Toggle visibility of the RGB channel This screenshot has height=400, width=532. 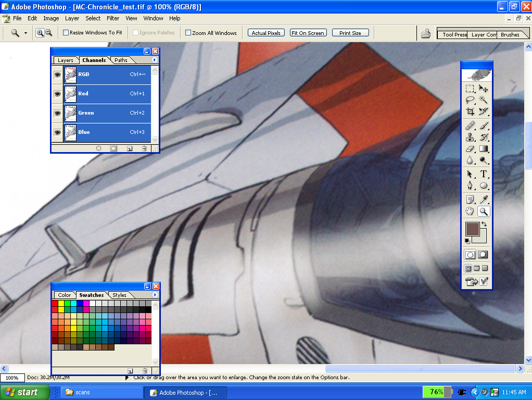point(58,74)
